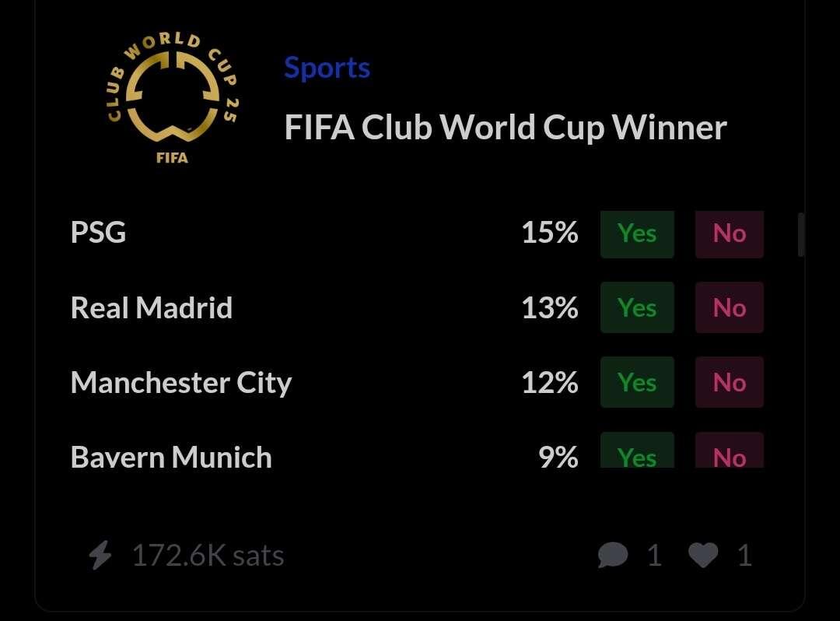Click the outcomes list scrollbar handle
The image size is (840, 621).
point(801,235)
